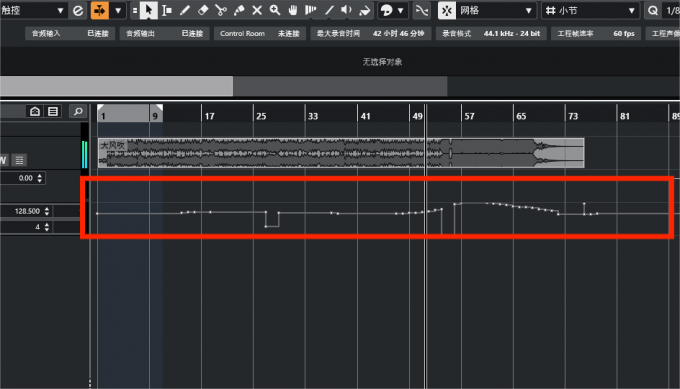
Task: Click the 无选择对象 info line text
Action: pyautogui.click(x=382, y=62)
